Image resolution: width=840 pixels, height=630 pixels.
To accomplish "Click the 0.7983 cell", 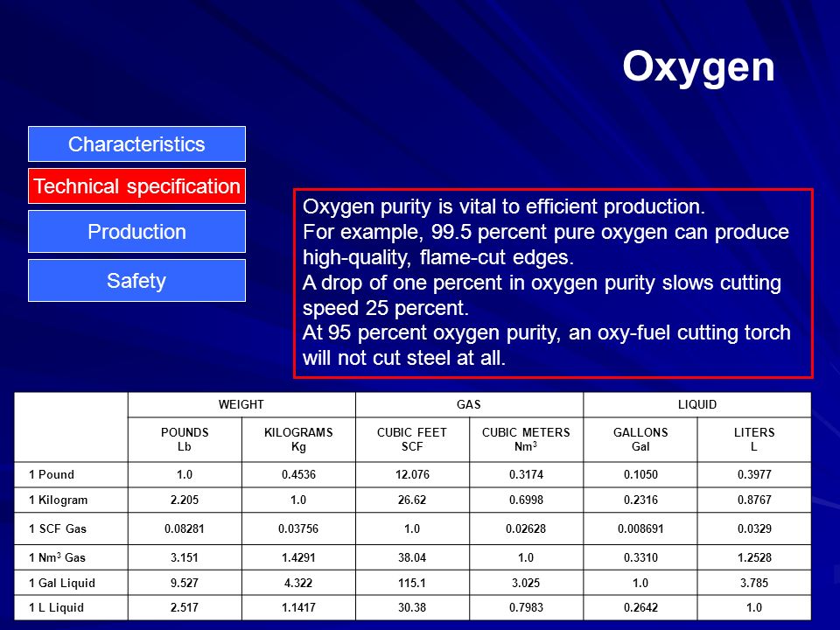I will coord(526,607).
